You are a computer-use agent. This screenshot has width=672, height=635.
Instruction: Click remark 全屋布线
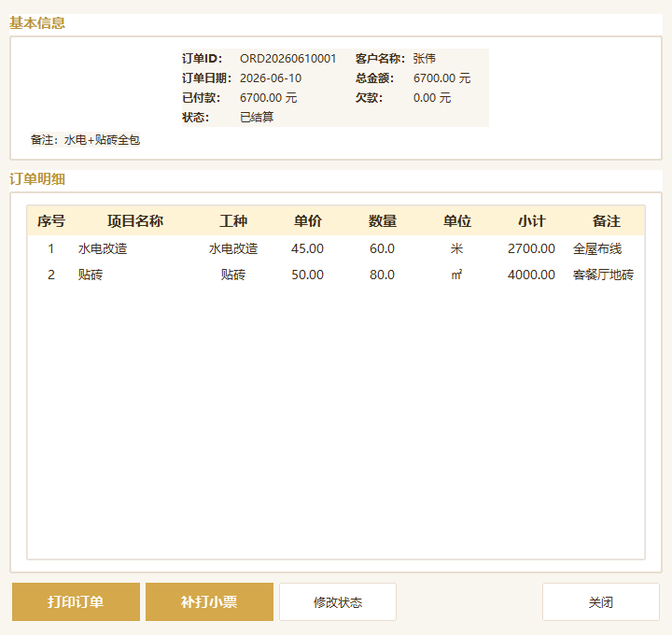click(x=597, y=248)
